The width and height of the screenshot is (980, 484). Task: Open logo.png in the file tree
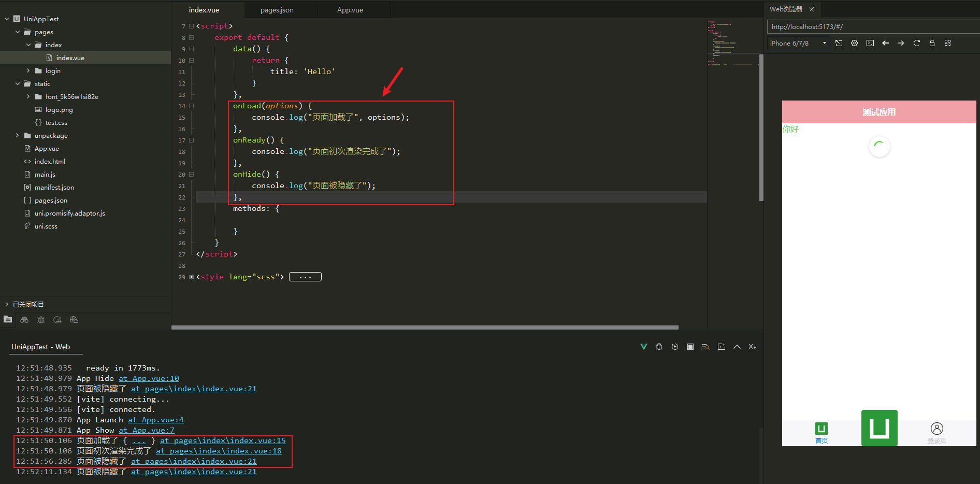pyautogui.click(x=59, y=109)
